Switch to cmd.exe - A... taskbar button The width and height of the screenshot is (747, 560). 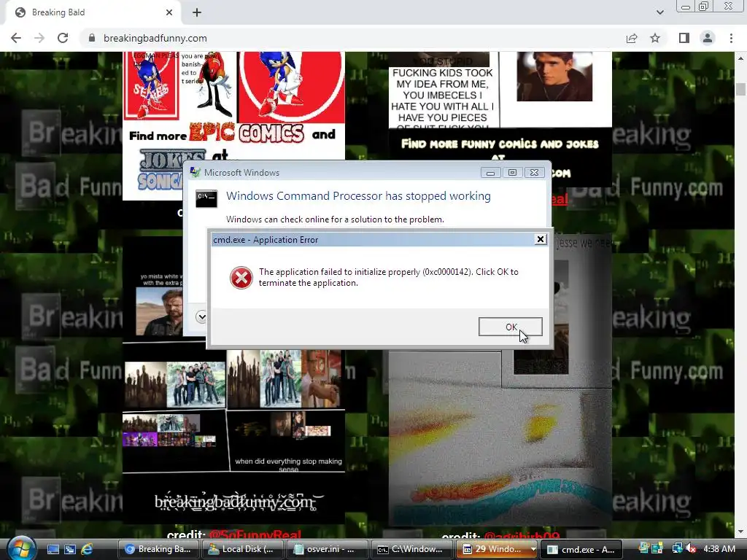581,550
